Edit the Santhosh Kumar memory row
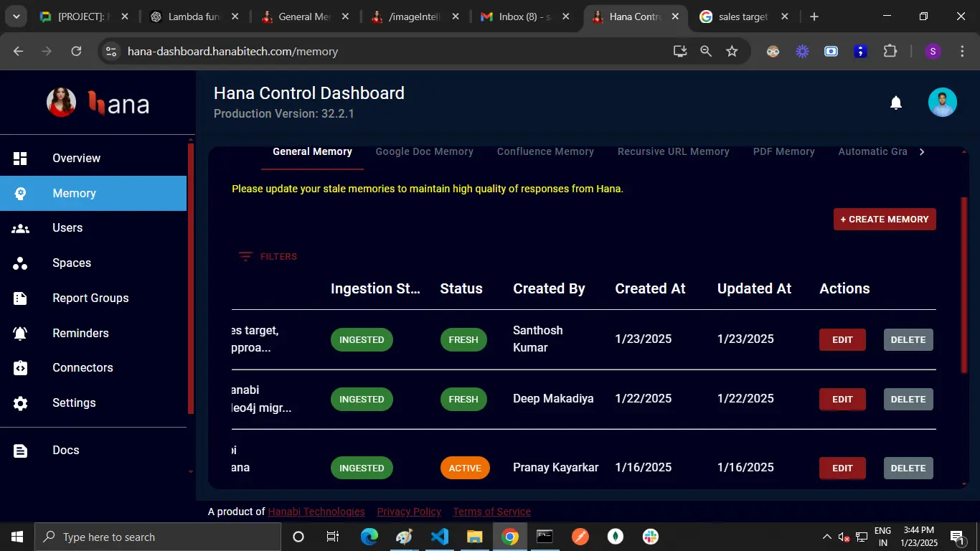The width and height of the screenshot is (980, 551). [x=842, y=340]
